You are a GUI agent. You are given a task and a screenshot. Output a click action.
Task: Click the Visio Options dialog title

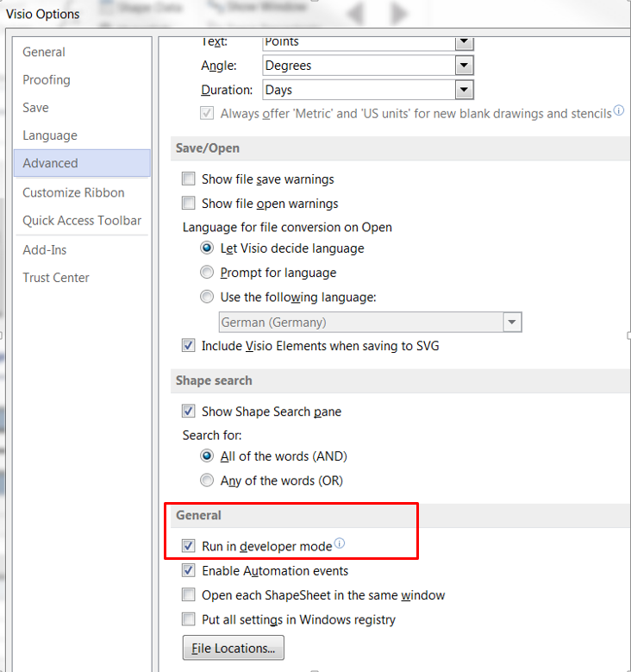pyautogui.click(x=43, y=14)
